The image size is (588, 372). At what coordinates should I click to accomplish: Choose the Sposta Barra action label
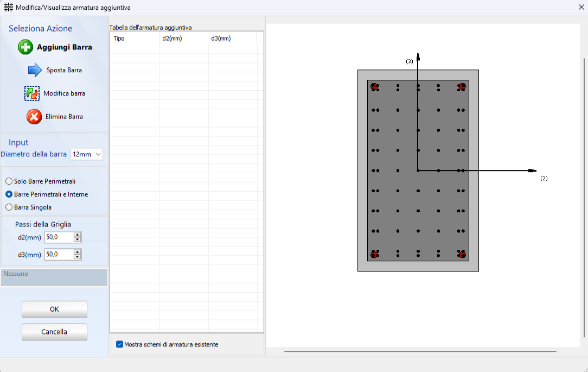[64, 70]
